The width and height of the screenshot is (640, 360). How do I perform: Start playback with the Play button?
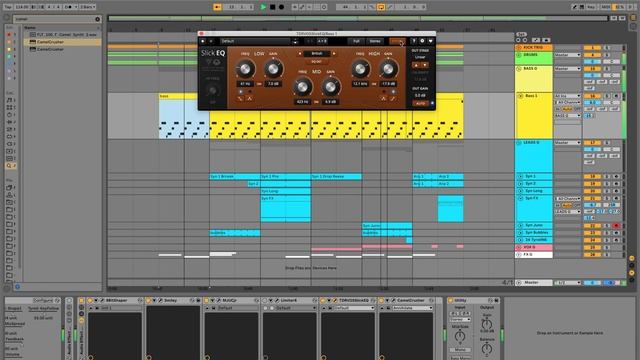263,7
